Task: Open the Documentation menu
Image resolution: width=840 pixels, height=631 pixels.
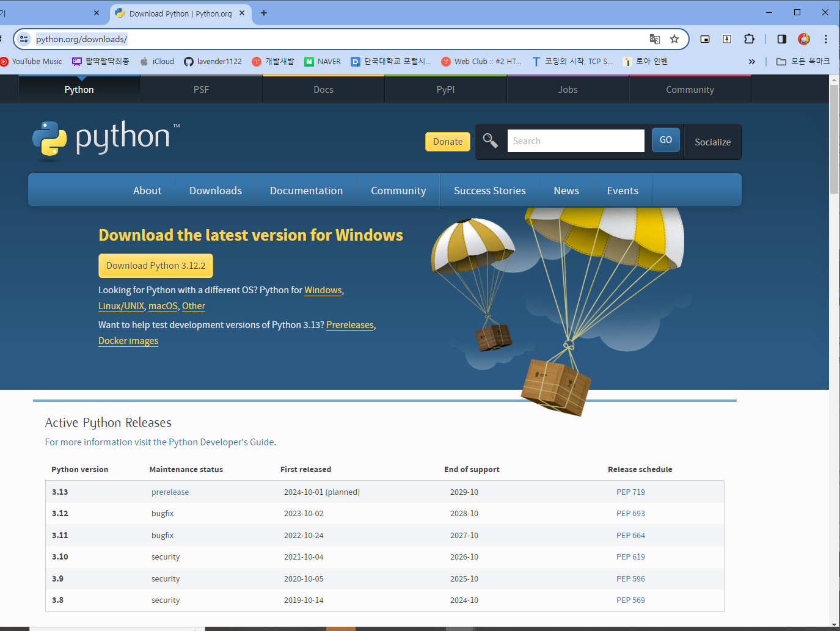Action: pos(306,191)
